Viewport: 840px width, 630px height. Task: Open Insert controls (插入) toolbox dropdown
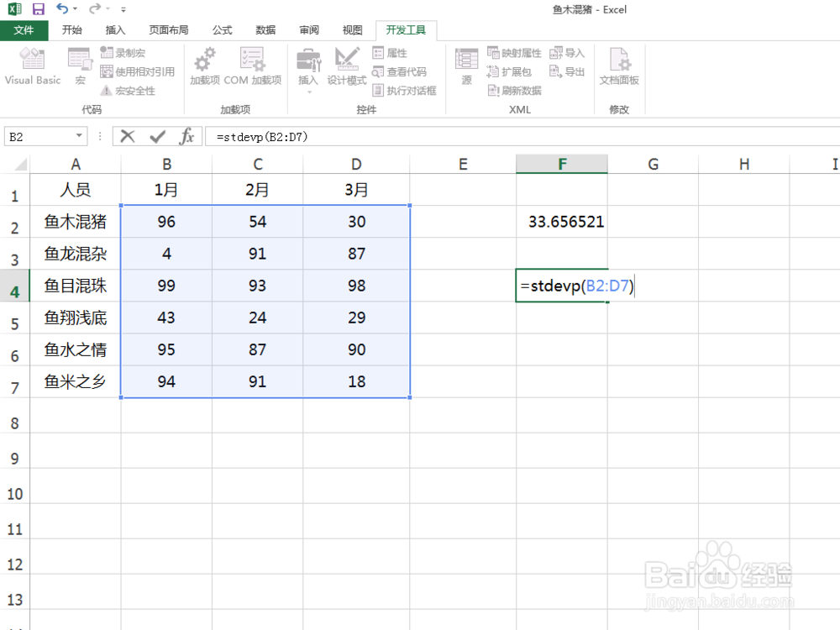point(308,70)
